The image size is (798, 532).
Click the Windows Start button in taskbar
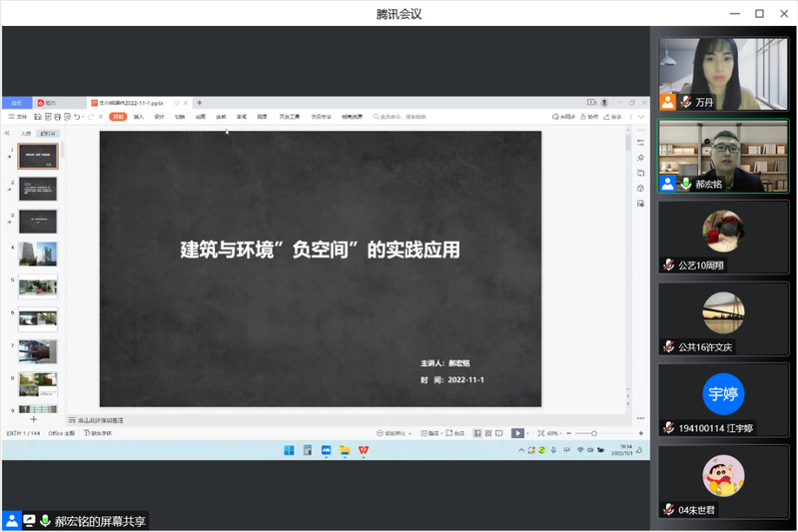tap(289, 450)
